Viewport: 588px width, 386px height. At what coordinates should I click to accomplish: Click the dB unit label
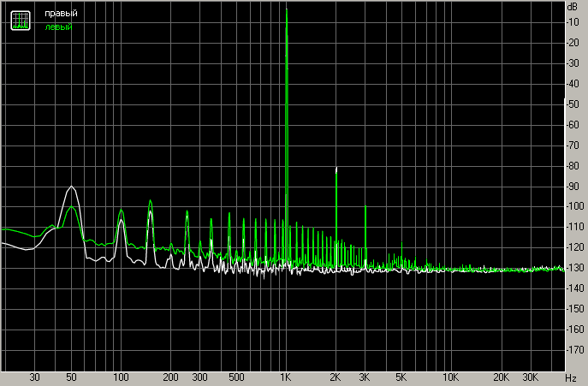click(573, 6)
